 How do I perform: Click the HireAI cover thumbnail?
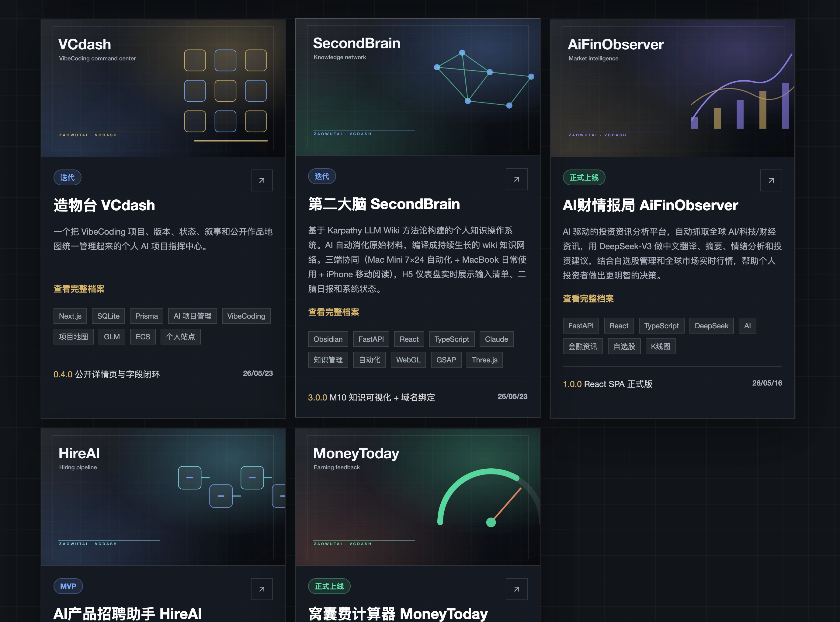163,497
